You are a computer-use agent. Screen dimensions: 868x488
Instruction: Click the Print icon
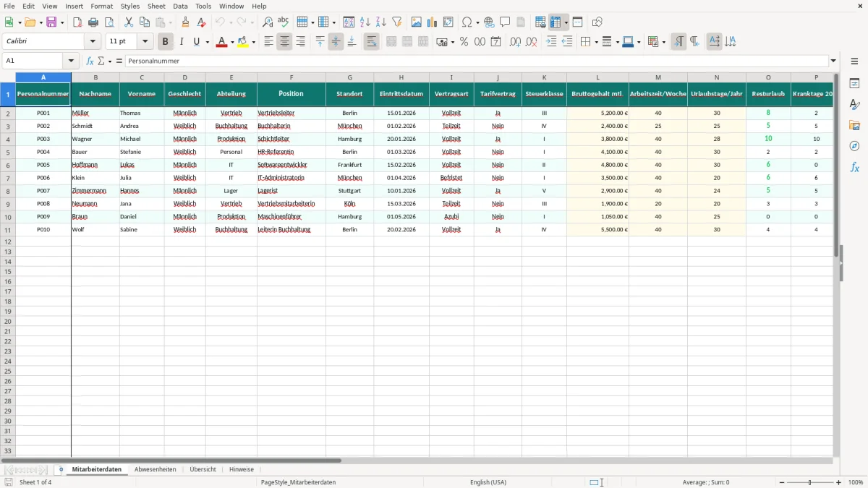(x=93, y=22)
